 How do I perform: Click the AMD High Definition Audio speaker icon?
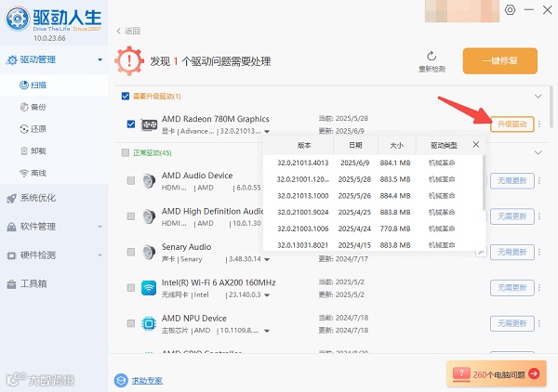coord(149,216)
